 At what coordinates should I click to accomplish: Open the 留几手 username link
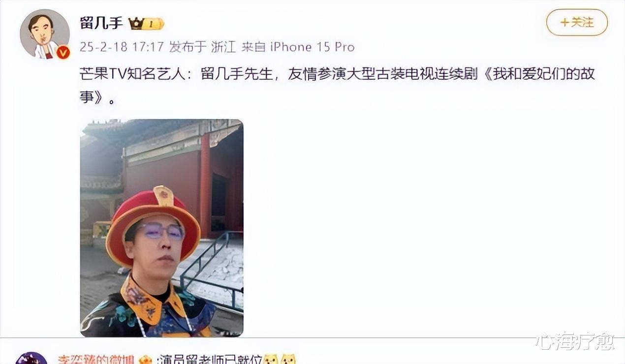(101, 23)
